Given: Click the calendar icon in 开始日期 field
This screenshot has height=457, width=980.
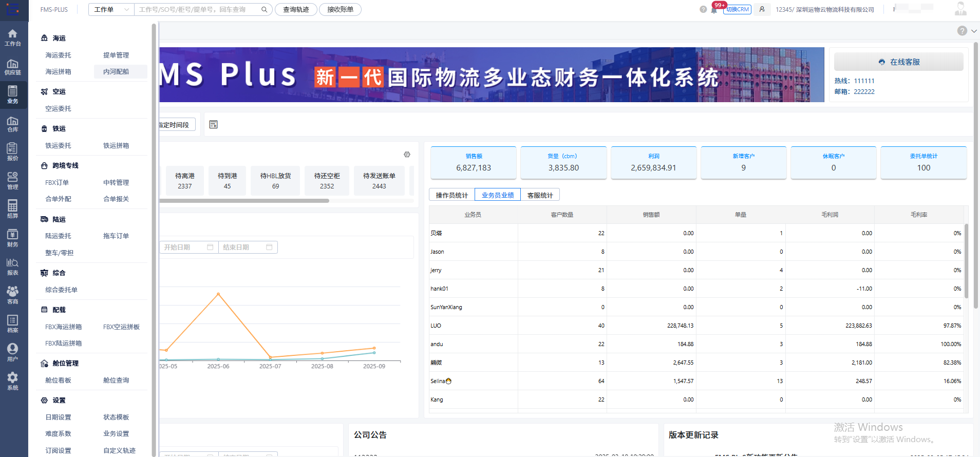Looking at the screenshot, I should pos(210,247).
